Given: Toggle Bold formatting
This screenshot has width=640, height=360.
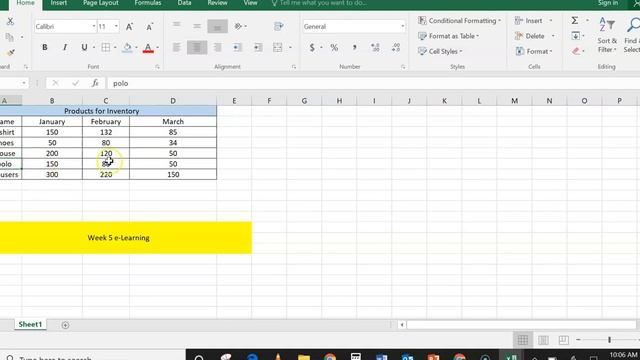Looking at the screenshot, I should 45,47.
